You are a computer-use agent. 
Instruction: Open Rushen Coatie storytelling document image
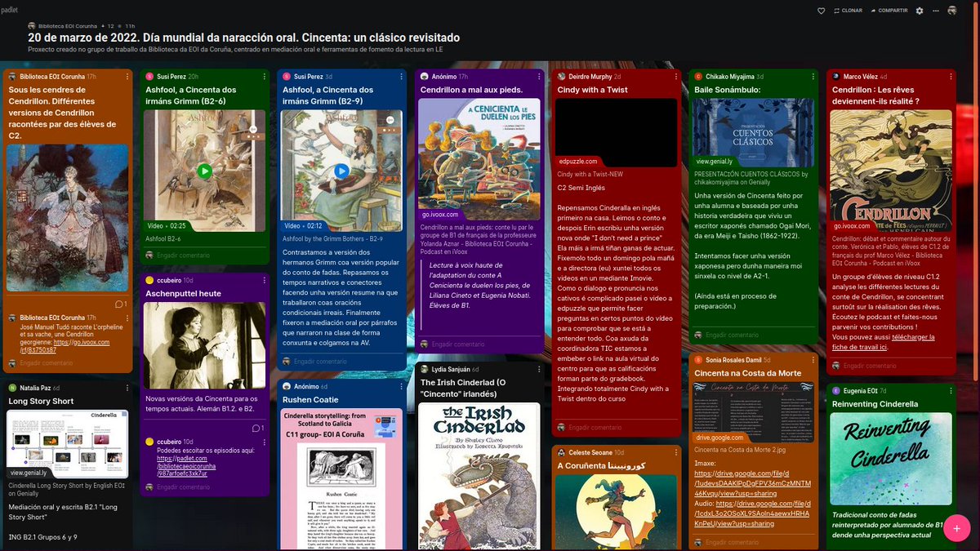tap(341, 480)
